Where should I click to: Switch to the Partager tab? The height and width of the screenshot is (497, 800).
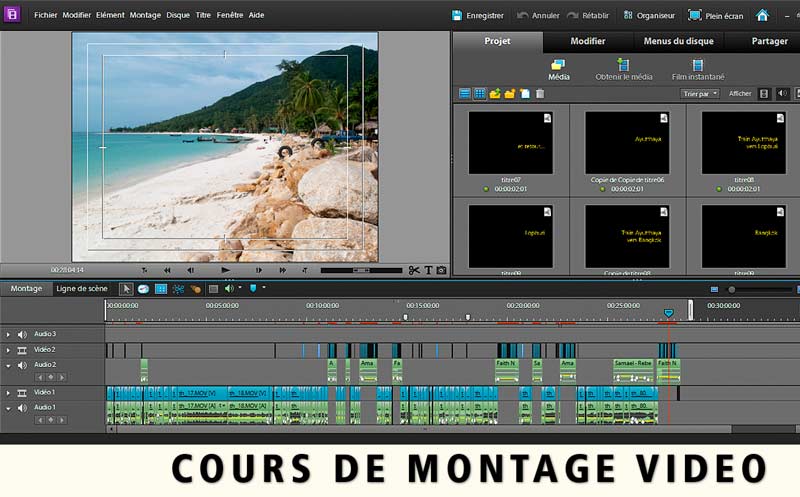(769, 41)
